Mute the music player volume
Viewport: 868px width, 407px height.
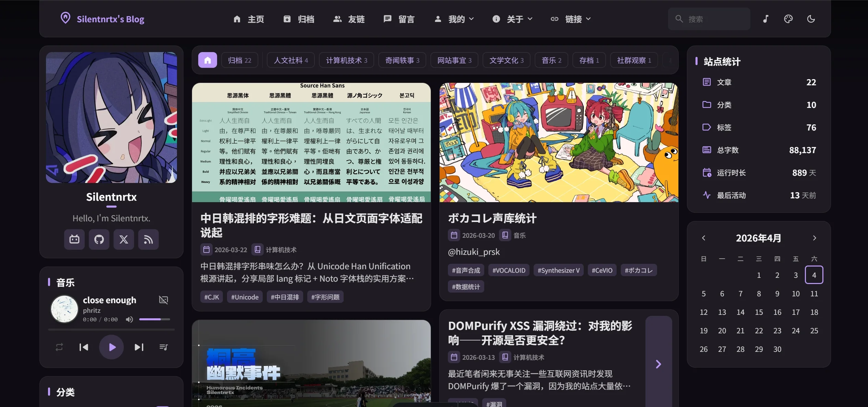129,319
